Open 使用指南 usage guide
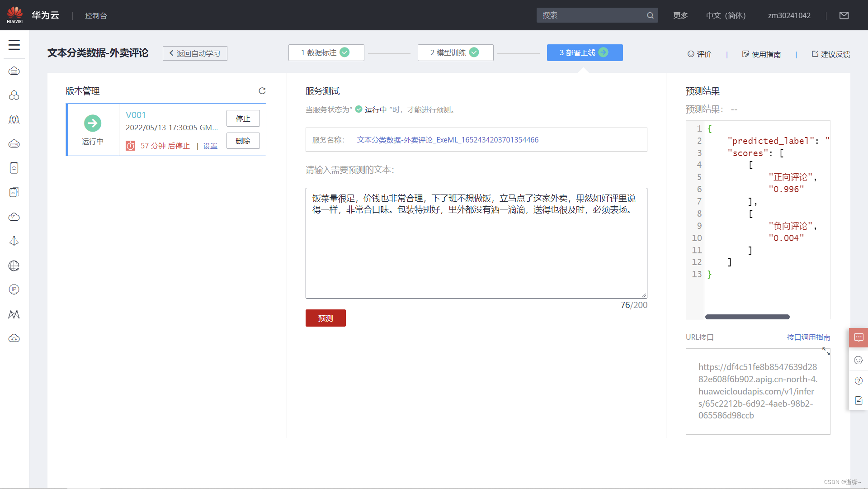868x489 pixels. (x=761, y=54)
